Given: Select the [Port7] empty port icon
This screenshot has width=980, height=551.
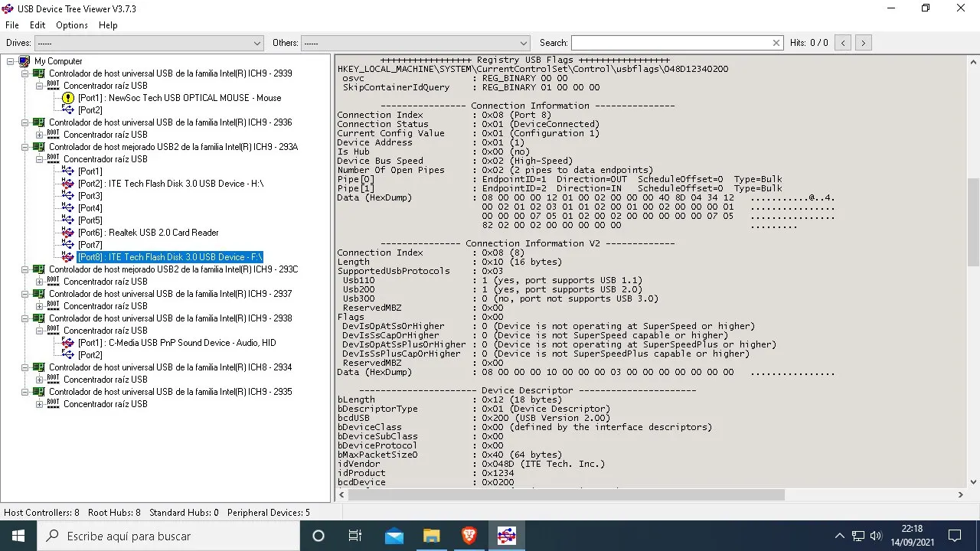Looking at the screenshot, I should click(68, 245).
